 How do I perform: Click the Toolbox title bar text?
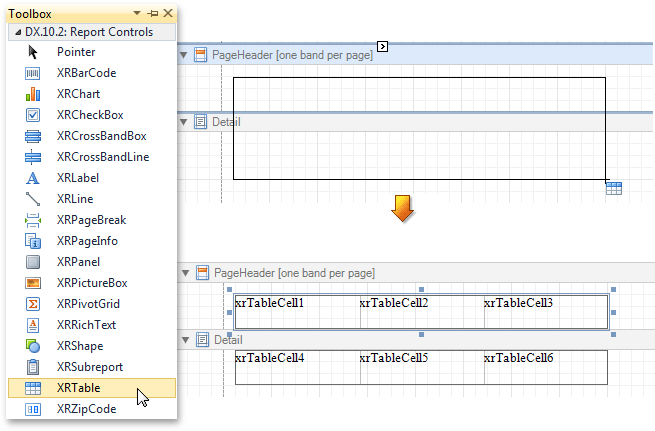click(30, 14)
